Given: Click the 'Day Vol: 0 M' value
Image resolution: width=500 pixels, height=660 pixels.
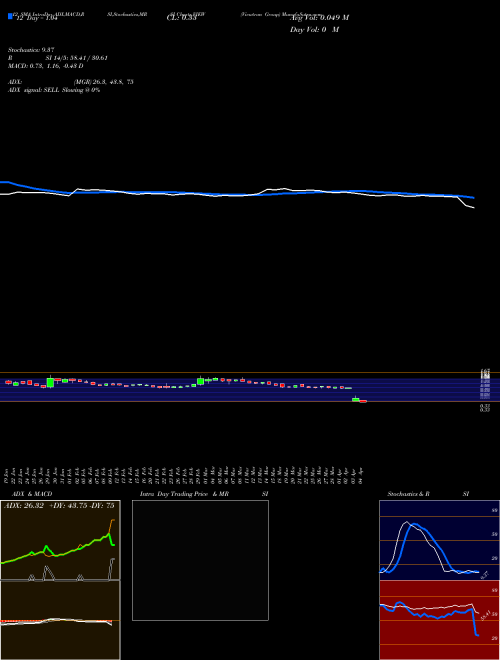Looking at the screenshot, I should click(x=314, y=30).
